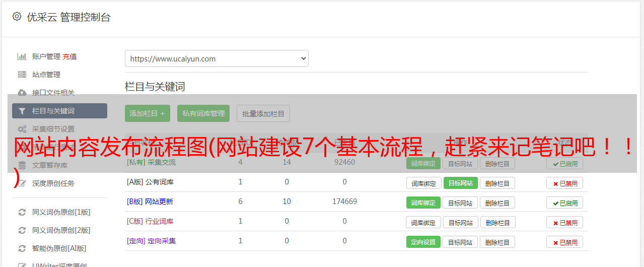Click green 目标网站 for 公有词库 row

pos(460,183)
